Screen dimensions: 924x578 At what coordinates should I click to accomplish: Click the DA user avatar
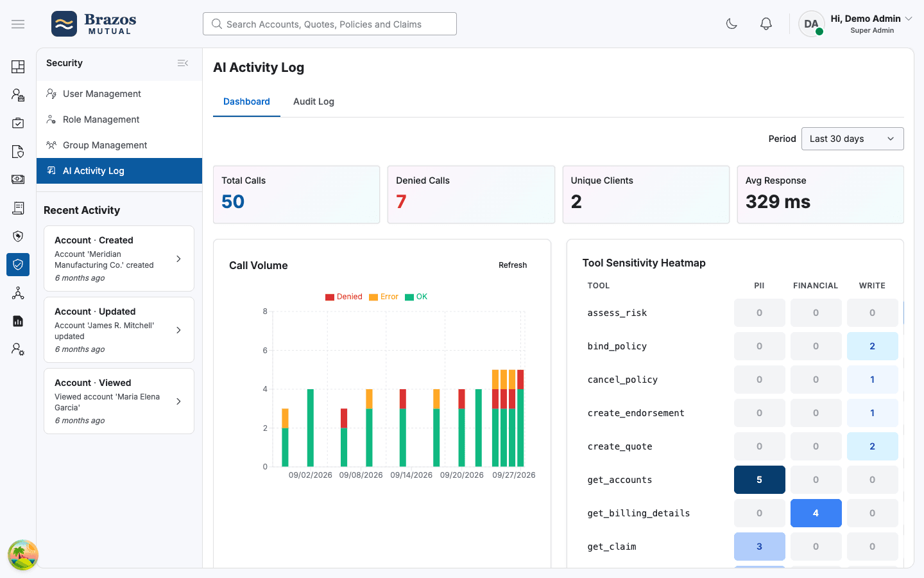coord(812,24)
